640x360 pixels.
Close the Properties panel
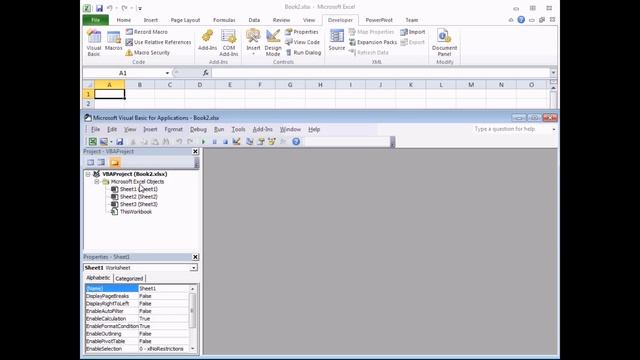pyautogui.click(x=195, y=257)
